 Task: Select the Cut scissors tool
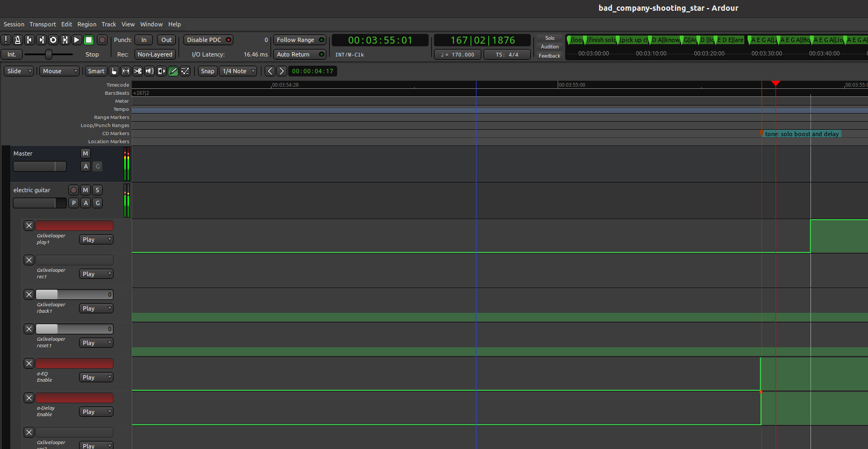click(x=138, y=71)
